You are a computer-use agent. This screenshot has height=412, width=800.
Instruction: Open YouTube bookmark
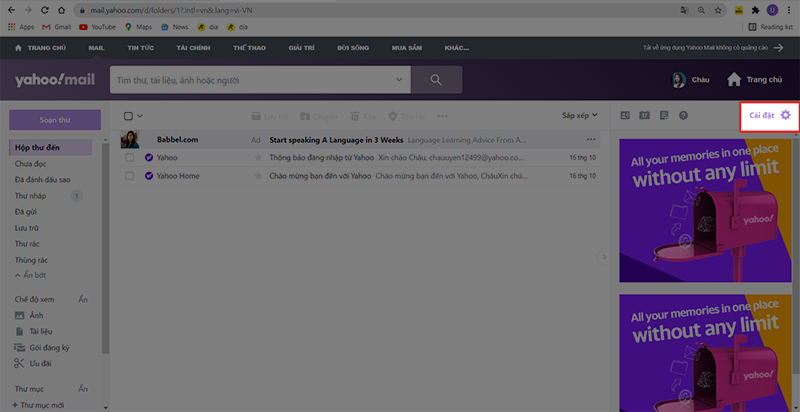(97, 27)
